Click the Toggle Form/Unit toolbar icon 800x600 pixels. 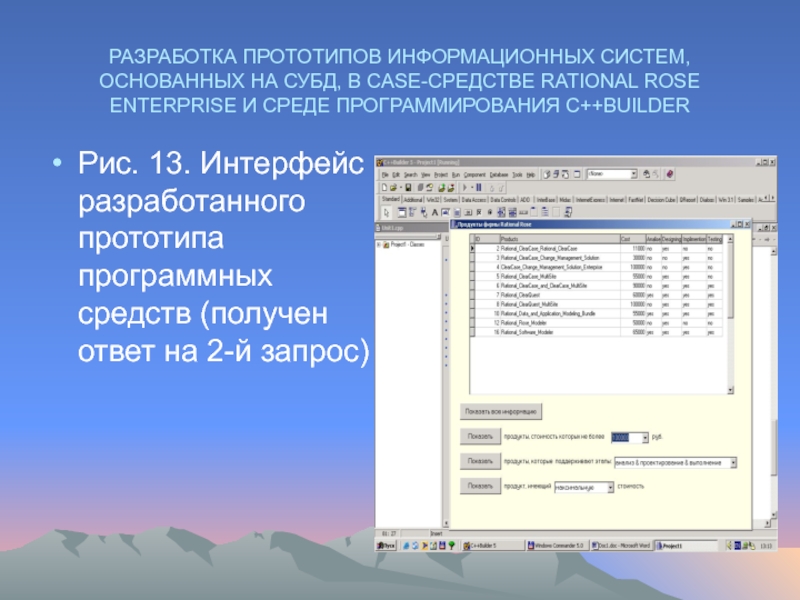565,174
